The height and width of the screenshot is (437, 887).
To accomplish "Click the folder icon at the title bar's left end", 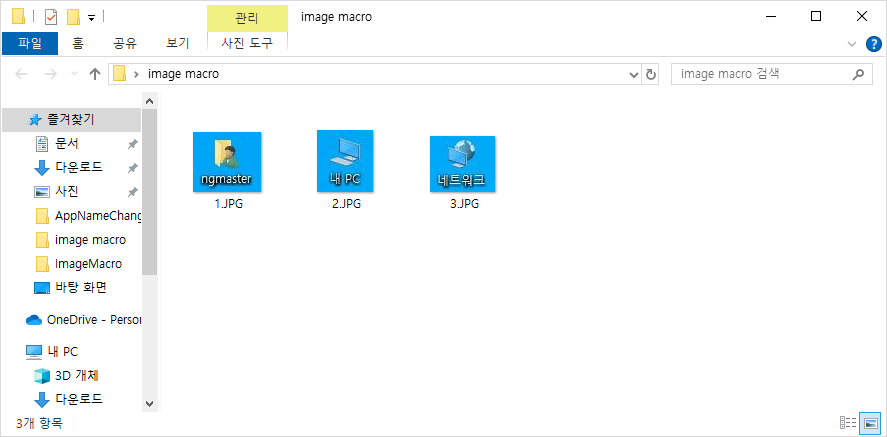I will coord(18,17).
